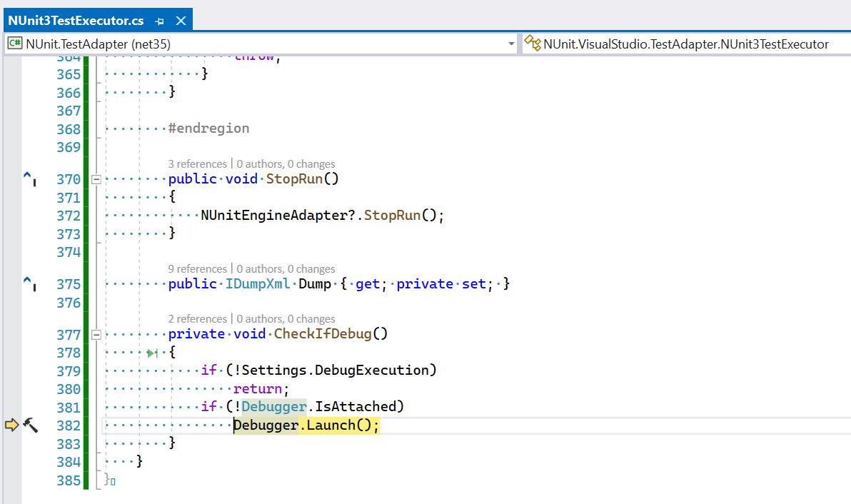The height and width of the screenshot is (504, 851).
Task: Place cursor on Debugger.Launch() statement
Action: click(x=307, y=425)
